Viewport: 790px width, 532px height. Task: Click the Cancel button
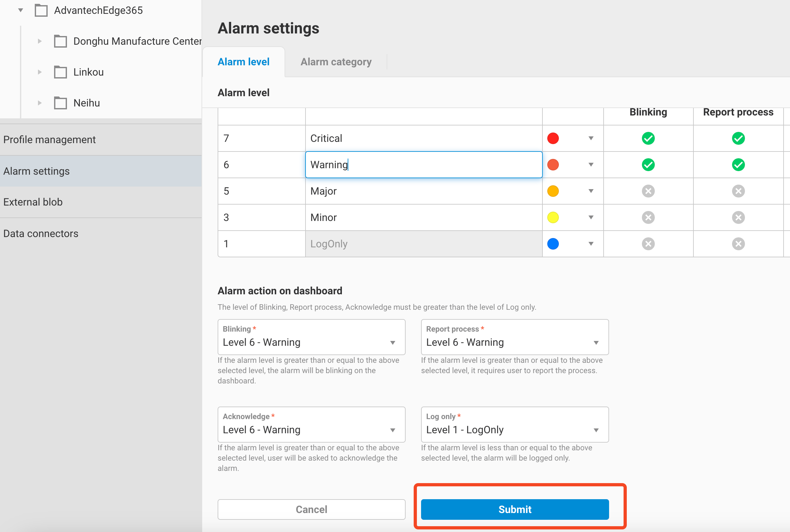click(x=311, y=509)
